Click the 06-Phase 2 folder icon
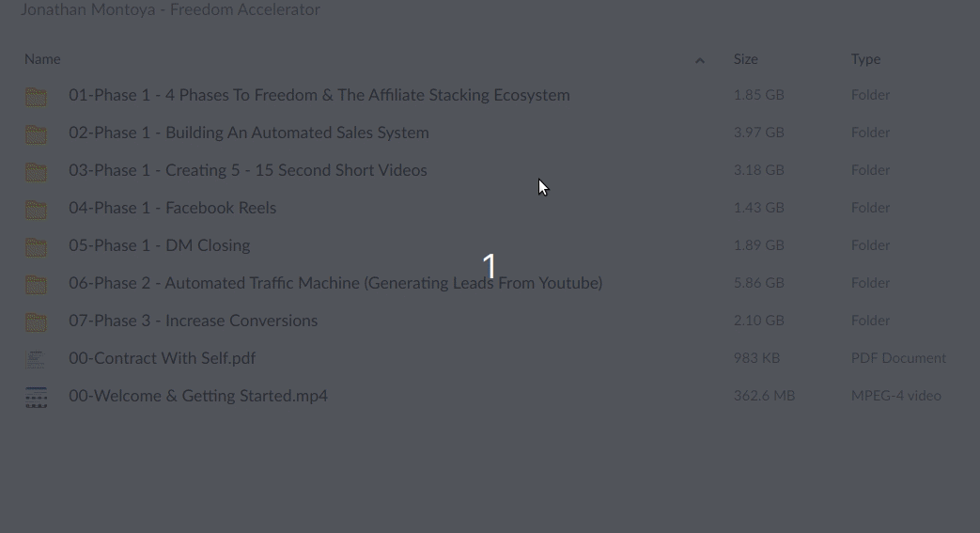The height and width of the screenshot is (533, 980). tap(37, 284)
